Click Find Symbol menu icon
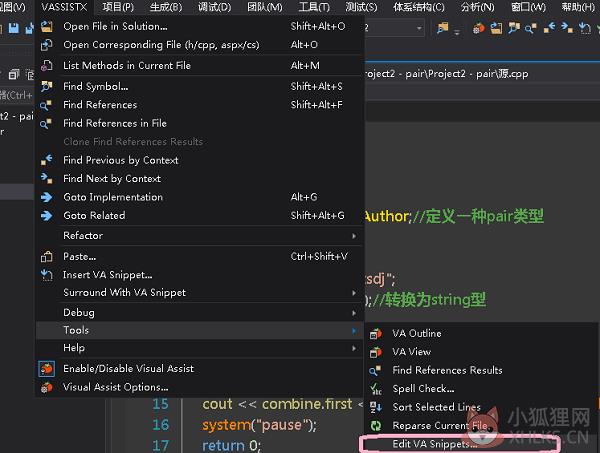The height and width of the screenshot is (453, 600). click(x=47, y=86)
